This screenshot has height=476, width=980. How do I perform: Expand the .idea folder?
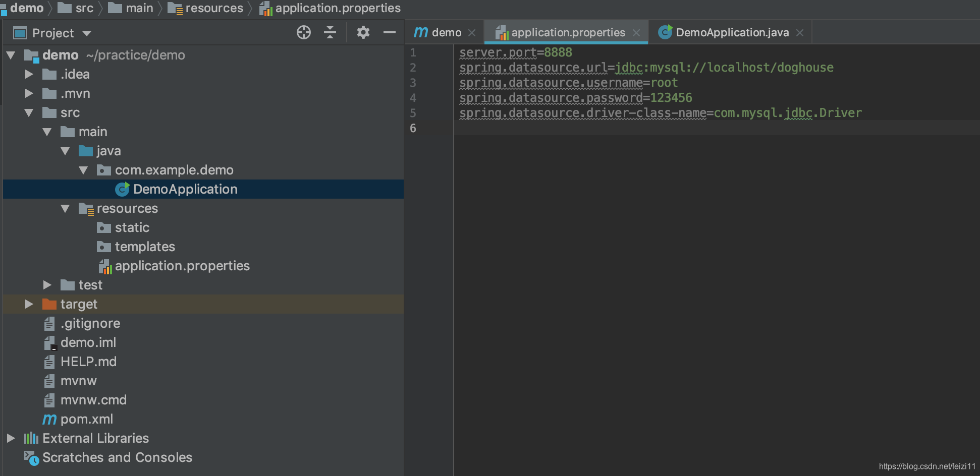point(29,74)
